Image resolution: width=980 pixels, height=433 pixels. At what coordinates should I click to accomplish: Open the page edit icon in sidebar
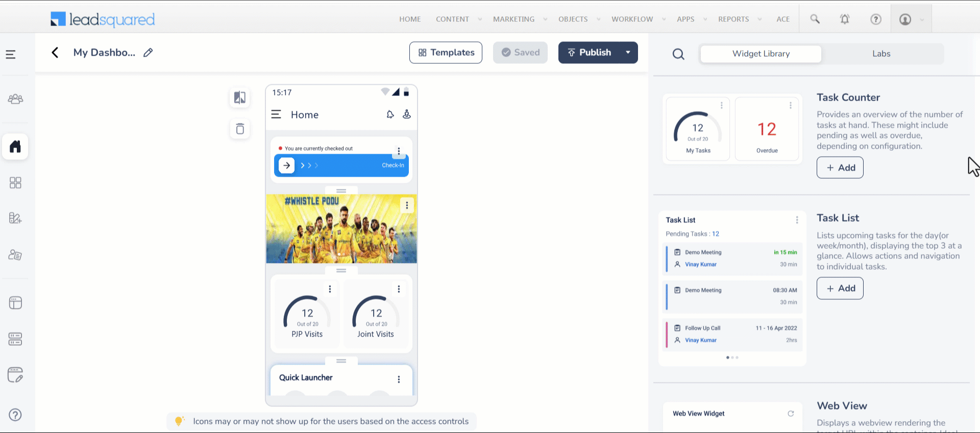[x=15, y=375]
